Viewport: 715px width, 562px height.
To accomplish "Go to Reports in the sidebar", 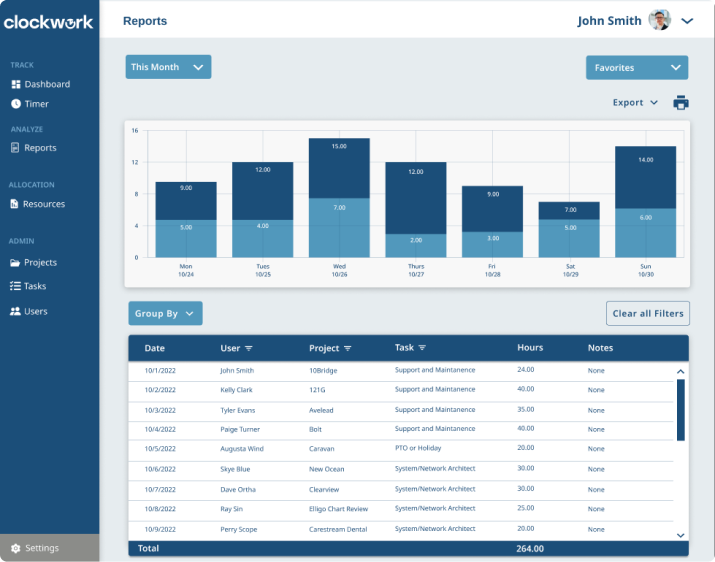I will pyautogui.click(x=40, y=148).
